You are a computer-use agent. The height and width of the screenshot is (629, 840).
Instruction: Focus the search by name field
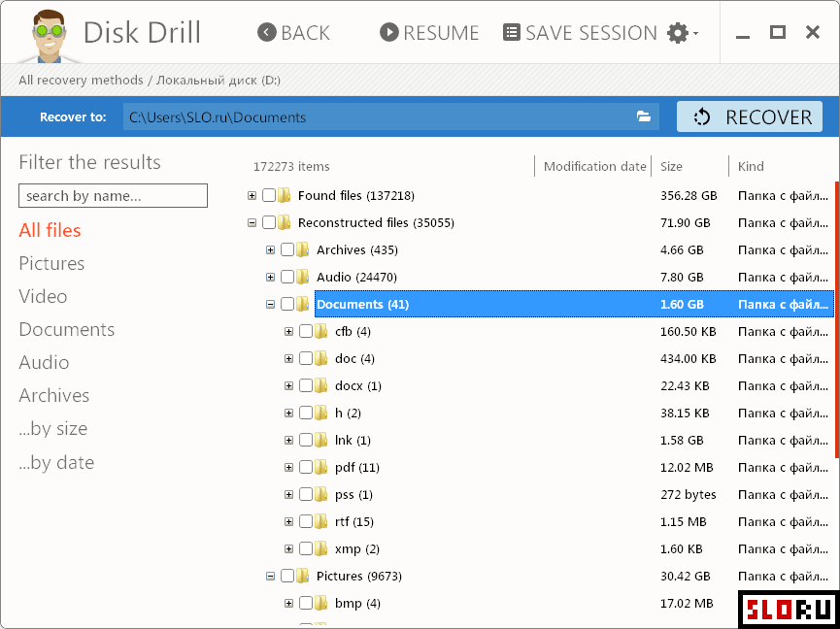113,196
